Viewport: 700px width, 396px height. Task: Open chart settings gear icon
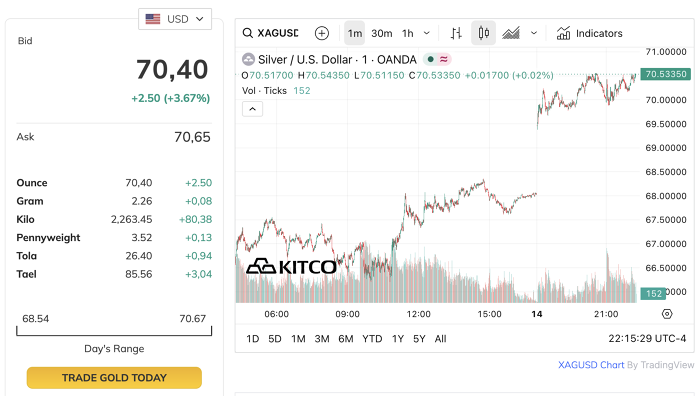coord(667,314)
